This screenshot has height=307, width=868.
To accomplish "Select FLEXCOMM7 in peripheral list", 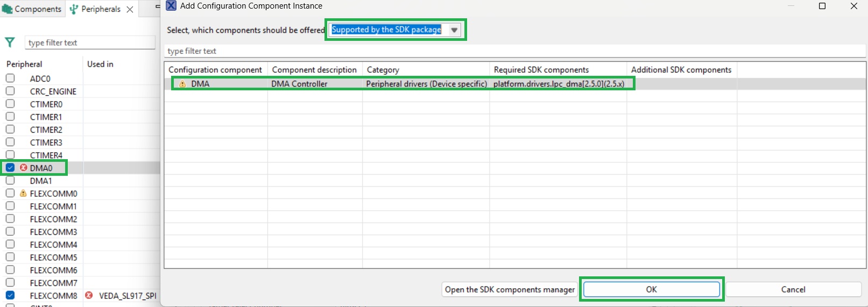I will tap(53, 283).
